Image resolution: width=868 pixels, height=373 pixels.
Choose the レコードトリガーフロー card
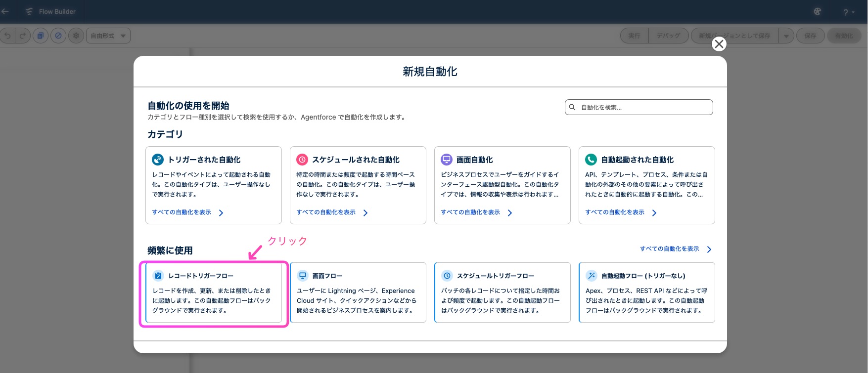pyautogui.click(x=214, y=292)
